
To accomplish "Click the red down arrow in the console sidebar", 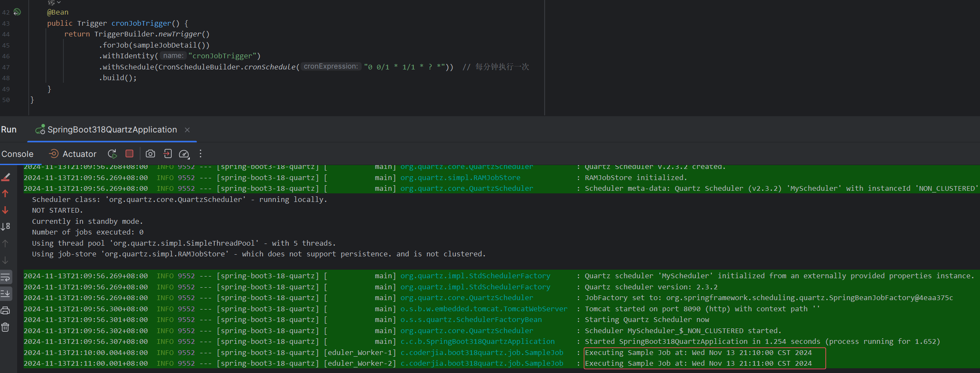I will tap(6, 210).
